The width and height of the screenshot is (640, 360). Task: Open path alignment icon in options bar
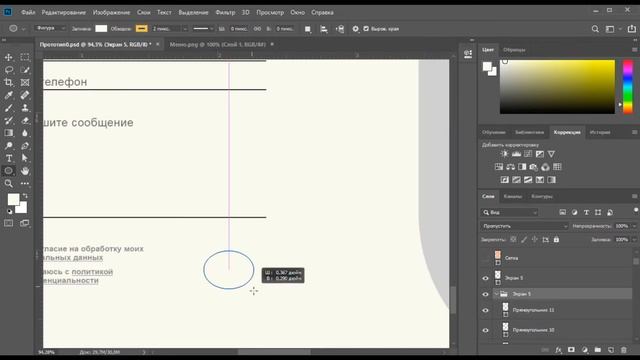(x=324, y=29)
